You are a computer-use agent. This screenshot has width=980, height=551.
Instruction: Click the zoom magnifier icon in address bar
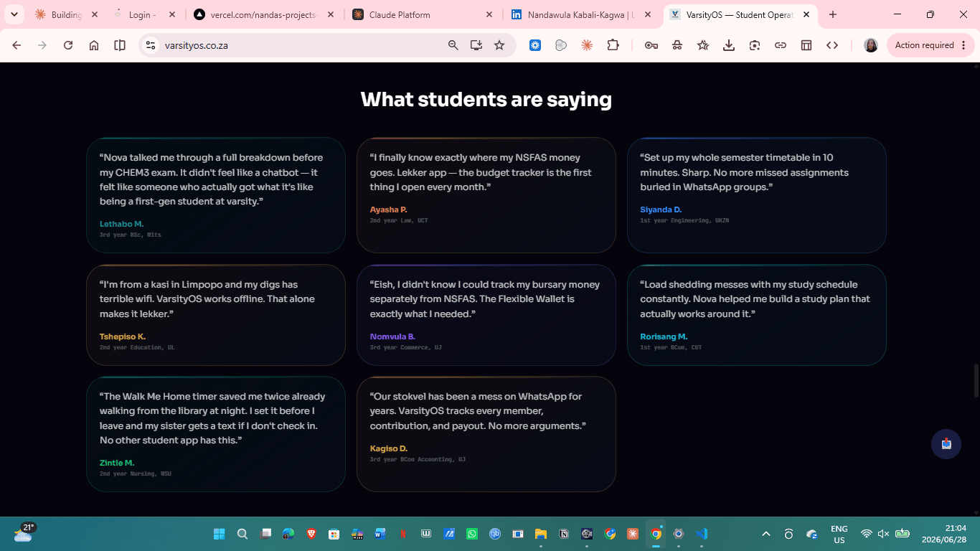click(x=453, y=45)
